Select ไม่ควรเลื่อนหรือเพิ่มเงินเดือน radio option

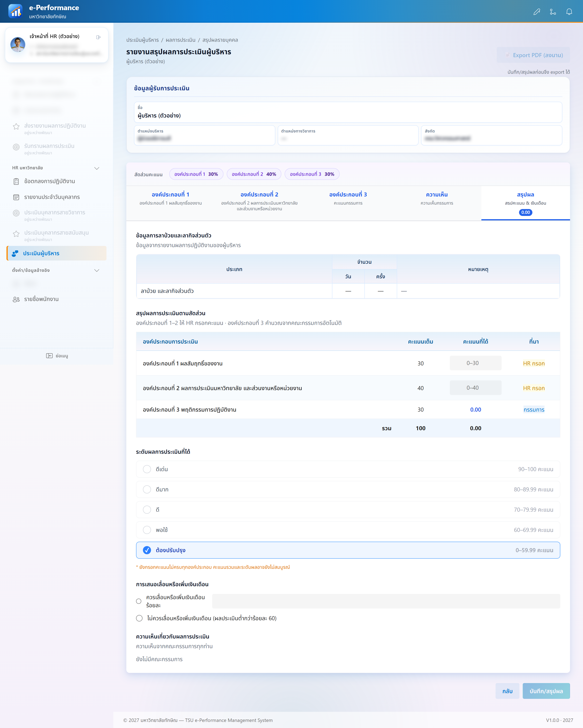tap(139, 618)
